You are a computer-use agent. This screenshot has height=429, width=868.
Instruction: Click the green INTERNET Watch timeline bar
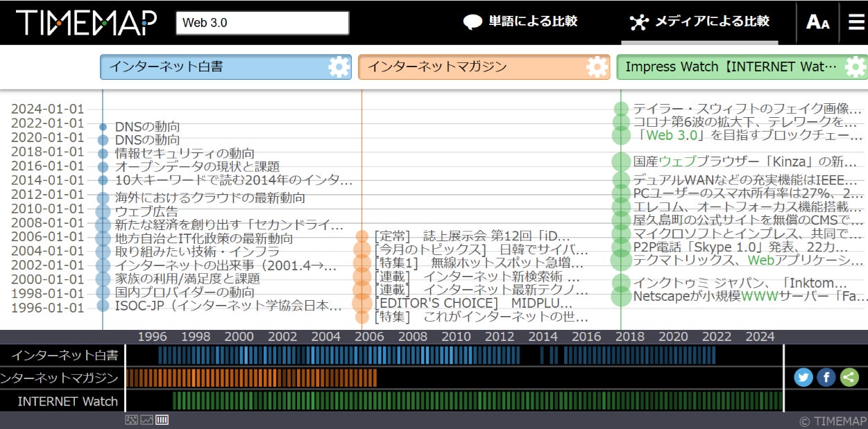(477, 401)
